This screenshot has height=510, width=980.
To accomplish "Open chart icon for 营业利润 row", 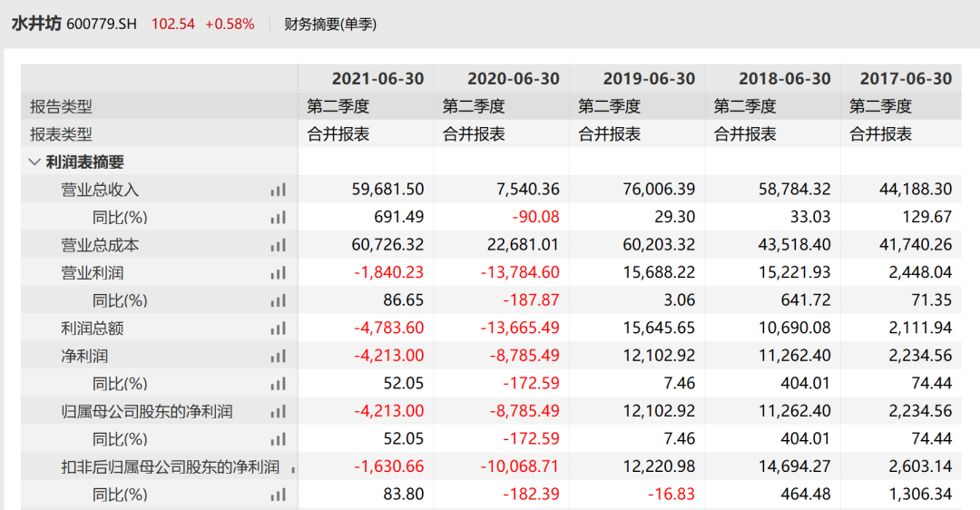I will point(279,273).
